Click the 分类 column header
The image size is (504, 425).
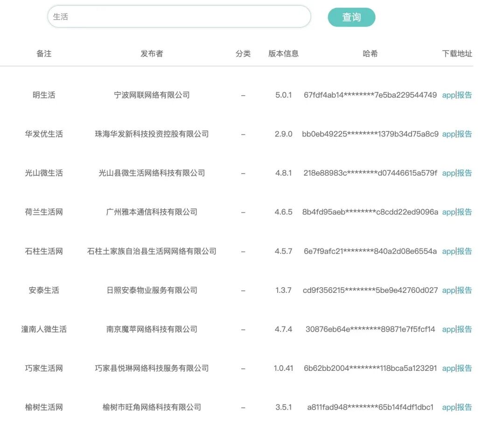tap(243, 53)
